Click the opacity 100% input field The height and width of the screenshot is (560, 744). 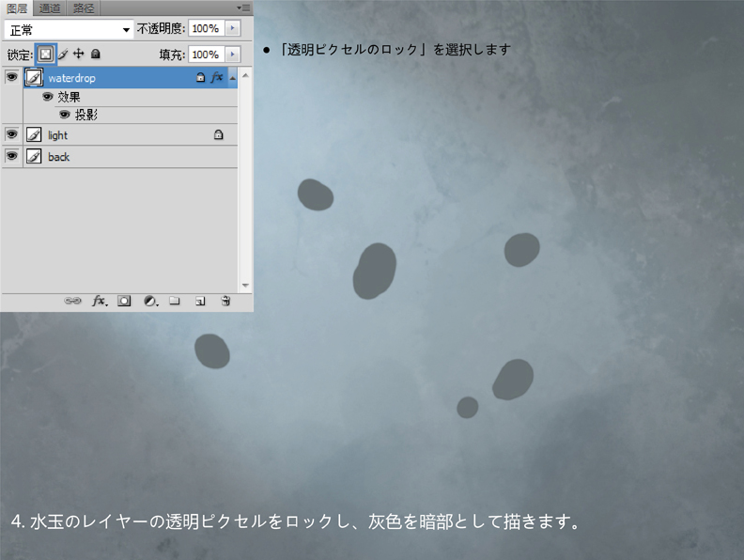tap(207, 28)
